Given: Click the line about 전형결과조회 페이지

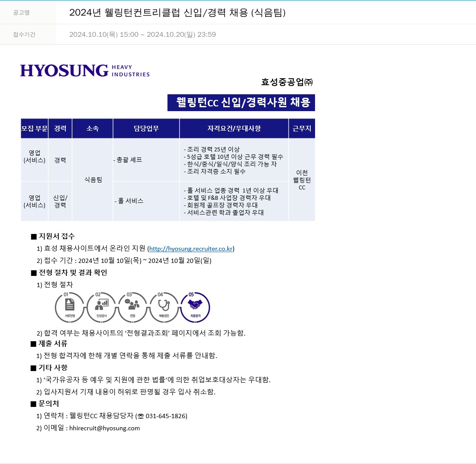Looking at the screenshot, I should 141,333.
